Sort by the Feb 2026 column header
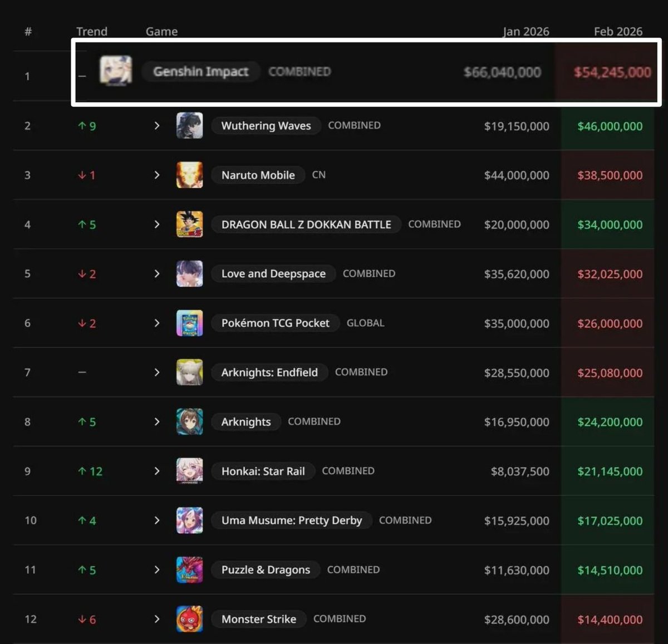668x644 pixels. (x=618, y=32)
